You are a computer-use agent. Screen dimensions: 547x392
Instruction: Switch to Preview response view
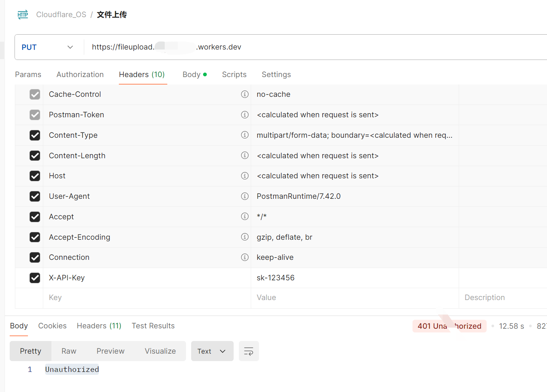[x=111, y=351]
